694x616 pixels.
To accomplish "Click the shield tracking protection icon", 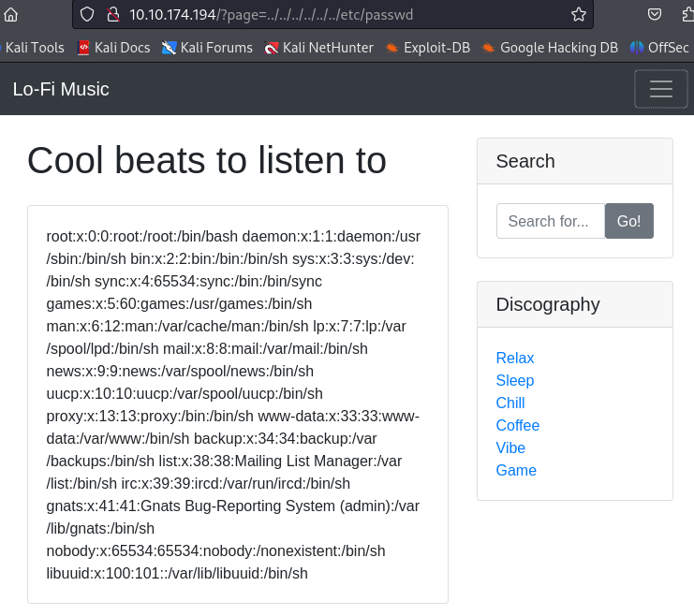I will click(87, 15).
